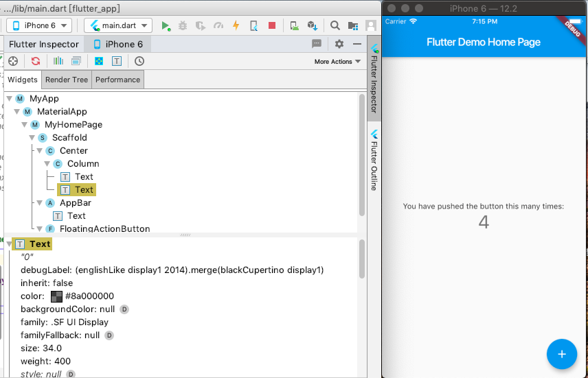This screenshot has height=378, width=588.
Task: Open the profiler gauge icon
Action: click(x=218, y=25)
